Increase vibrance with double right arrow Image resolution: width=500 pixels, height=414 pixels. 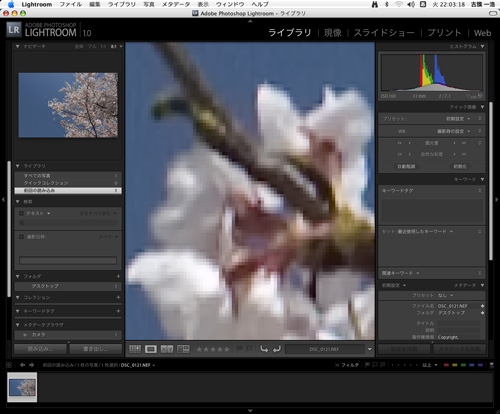tap(464, 154)
